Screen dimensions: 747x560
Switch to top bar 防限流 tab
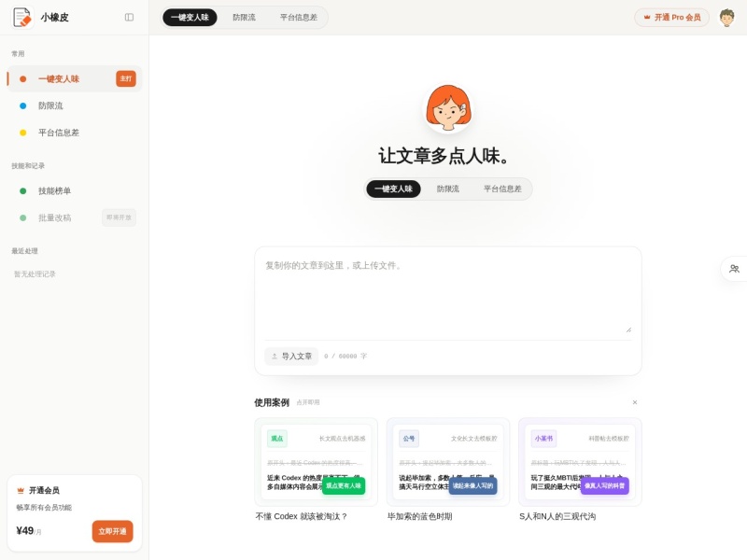[x=244, y=17]
